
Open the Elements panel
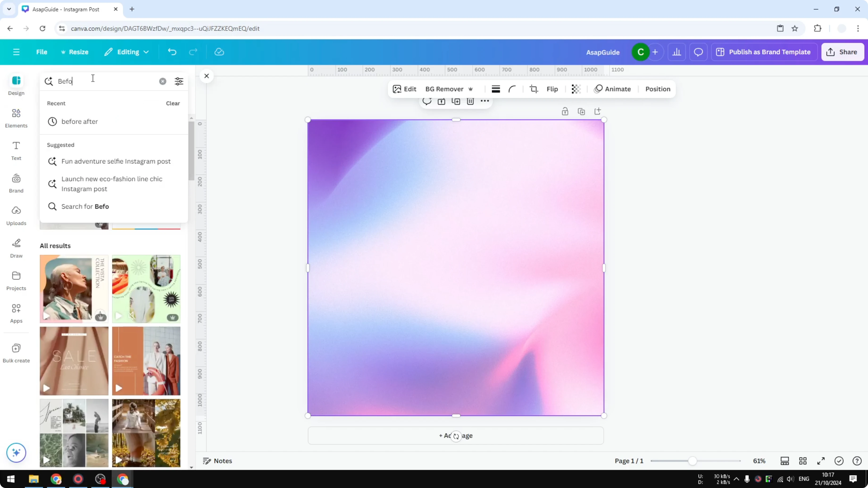coord(16,118)
